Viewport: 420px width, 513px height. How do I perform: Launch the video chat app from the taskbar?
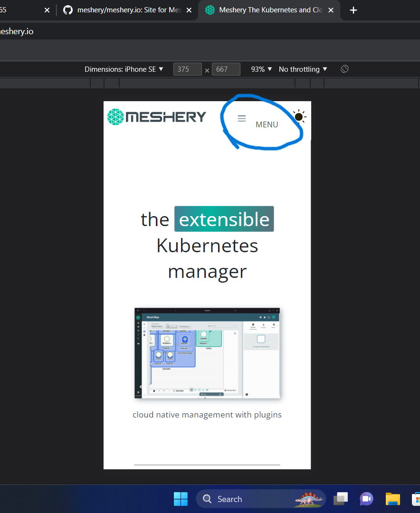point(366,499)
